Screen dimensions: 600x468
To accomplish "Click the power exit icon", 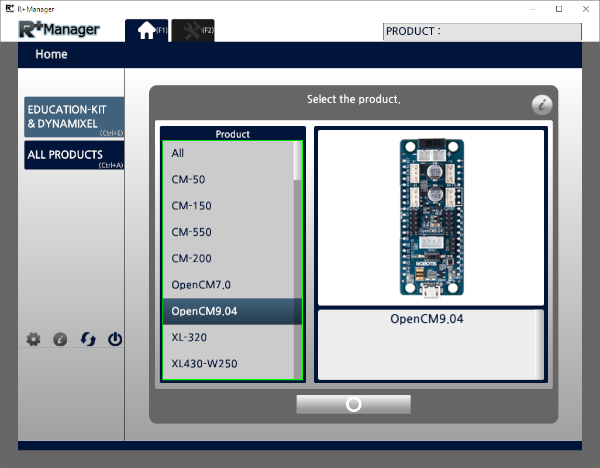I will tap(115, 339).
